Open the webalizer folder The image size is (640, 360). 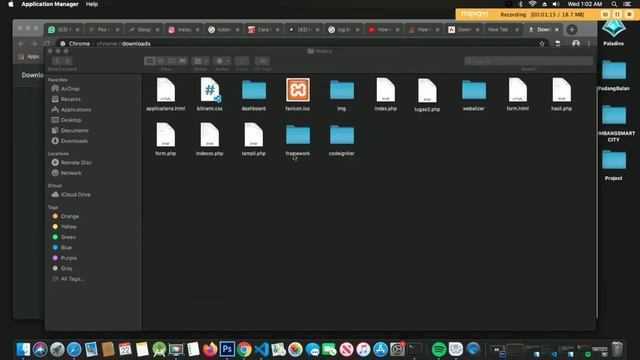point(473,94)
